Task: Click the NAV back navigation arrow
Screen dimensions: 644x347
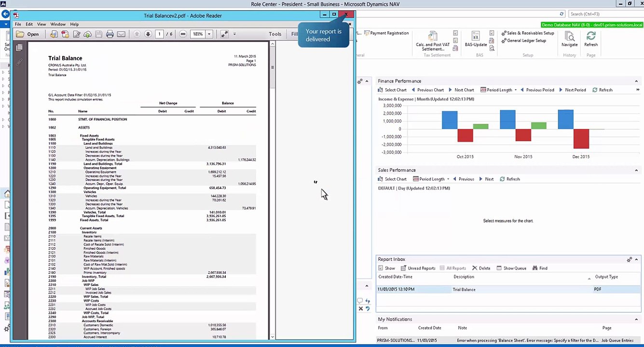Action: [x=5, y=15]
